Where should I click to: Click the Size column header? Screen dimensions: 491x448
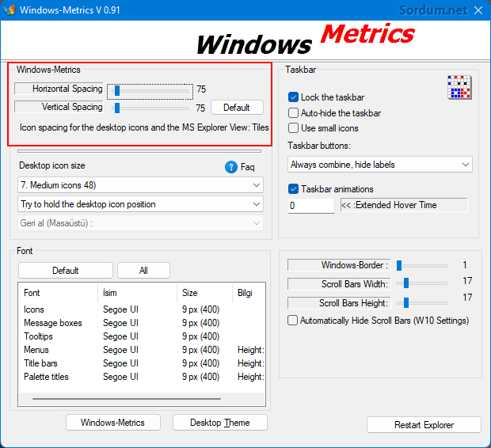[205, 293]
